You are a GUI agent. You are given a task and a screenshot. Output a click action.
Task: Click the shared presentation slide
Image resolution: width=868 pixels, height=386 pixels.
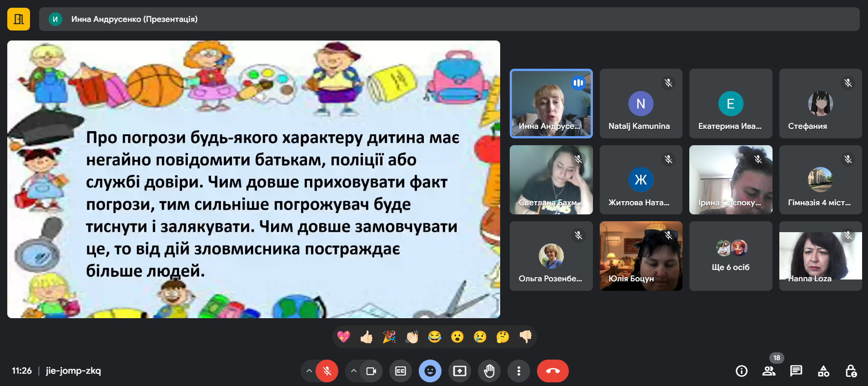(254, 179)
